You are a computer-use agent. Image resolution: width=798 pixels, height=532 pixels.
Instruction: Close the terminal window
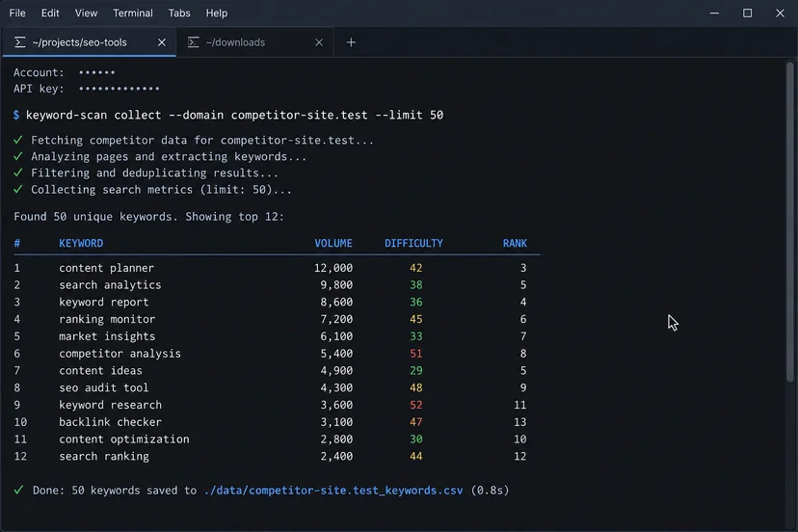[x=781, y=13]
